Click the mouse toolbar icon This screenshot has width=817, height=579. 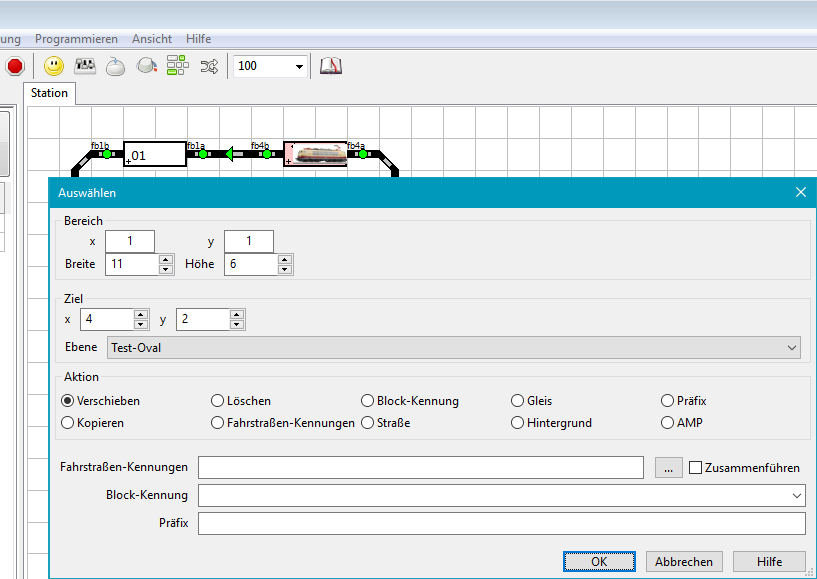116,67
